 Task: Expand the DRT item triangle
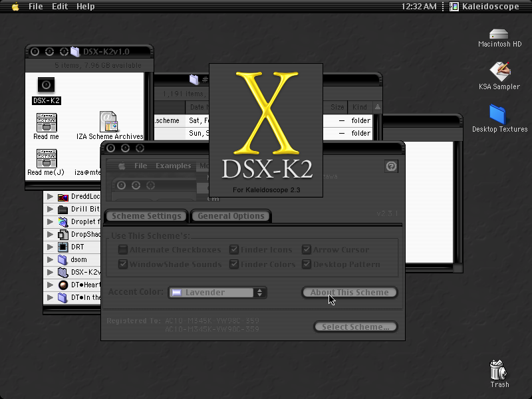tap(50, 247)
